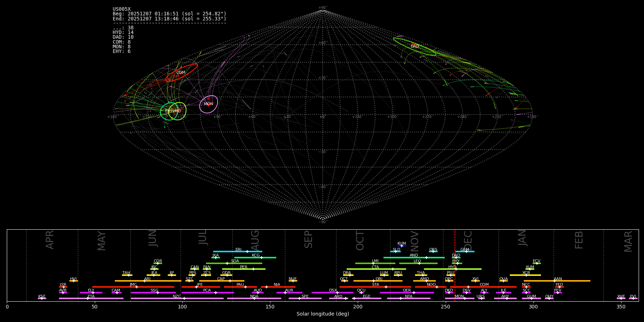This screenshot has height=322, width=644.
Task: Click the APR month label on timeline
Action: pyautogui.click(x=50, y=240)
